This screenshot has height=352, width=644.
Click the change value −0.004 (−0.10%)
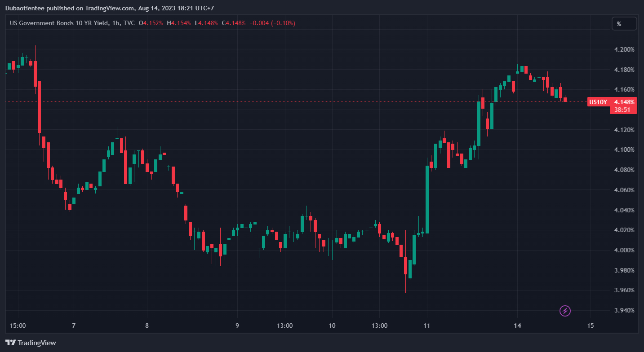(272, 23)
